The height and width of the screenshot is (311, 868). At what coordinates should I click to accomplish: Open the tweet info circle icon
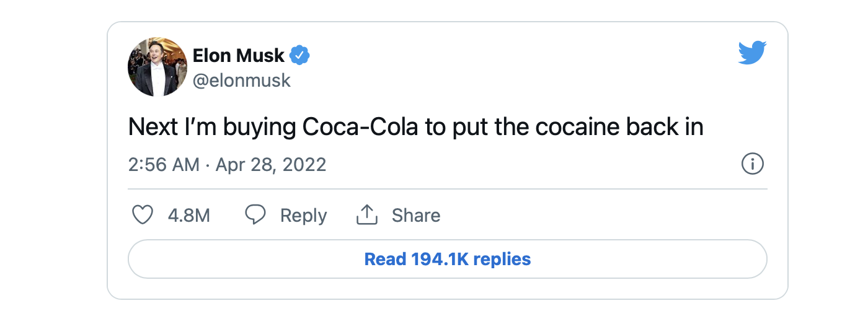tap(752, 164)
